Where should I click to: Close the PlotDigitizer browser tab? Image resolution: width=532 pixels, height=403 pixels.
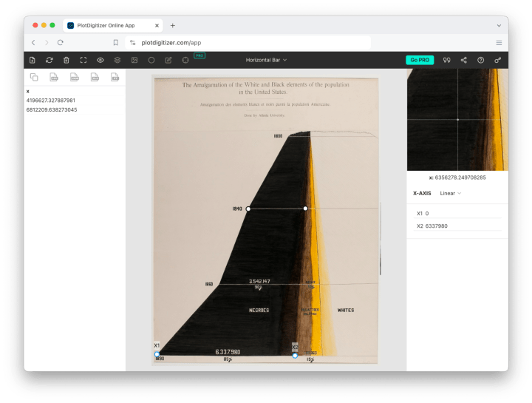(157, 25)
